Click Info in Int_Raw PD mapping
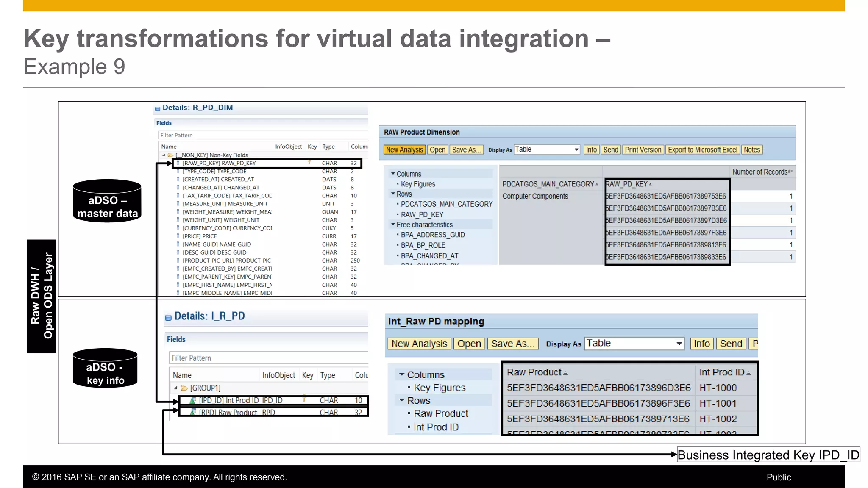The width and height of the screenshot is (868, 488). pyautogui.click(x=702, y=344)
